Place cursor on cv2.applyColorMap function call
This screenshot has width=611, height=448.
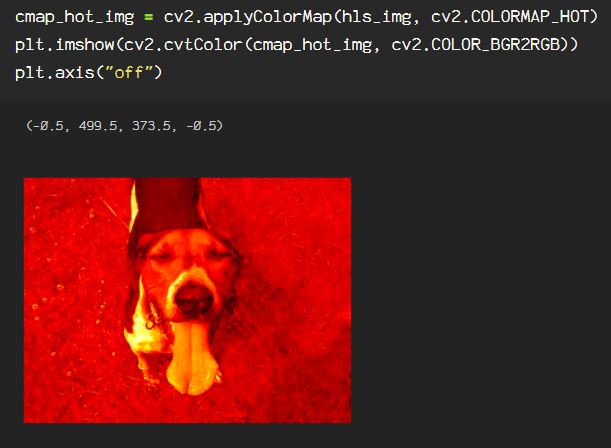[247, 17]
